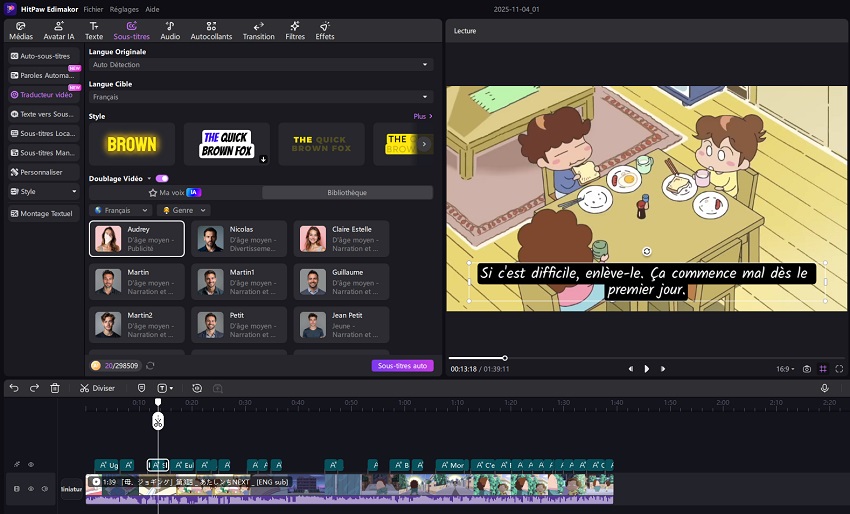Select the Claire Estelle voice card

click(x=342, y=239)
